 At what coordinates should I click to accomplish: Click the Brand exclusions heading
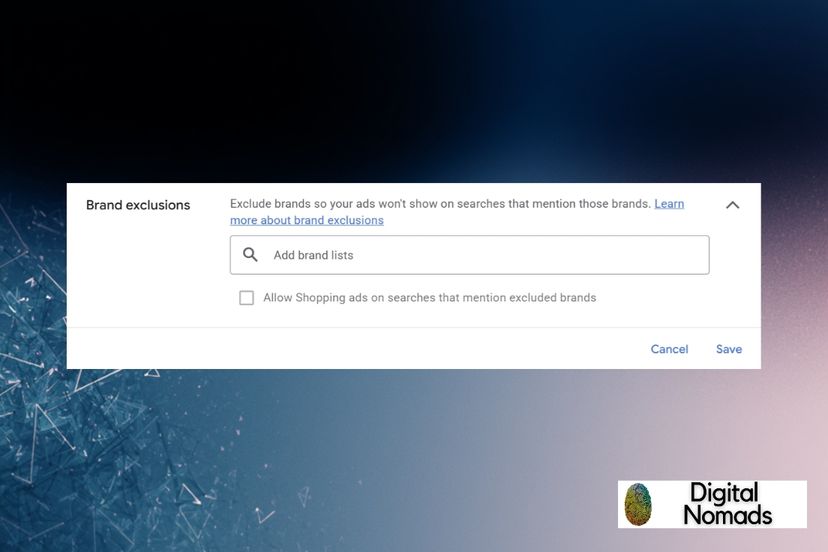(138, 205)
